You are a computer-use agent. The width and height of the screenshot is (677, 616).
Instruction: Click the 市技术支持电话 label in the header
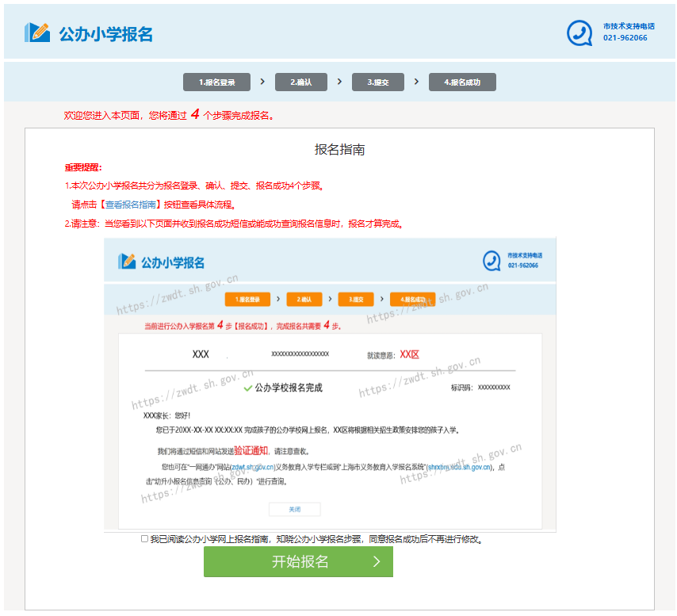tap(629, 26)
